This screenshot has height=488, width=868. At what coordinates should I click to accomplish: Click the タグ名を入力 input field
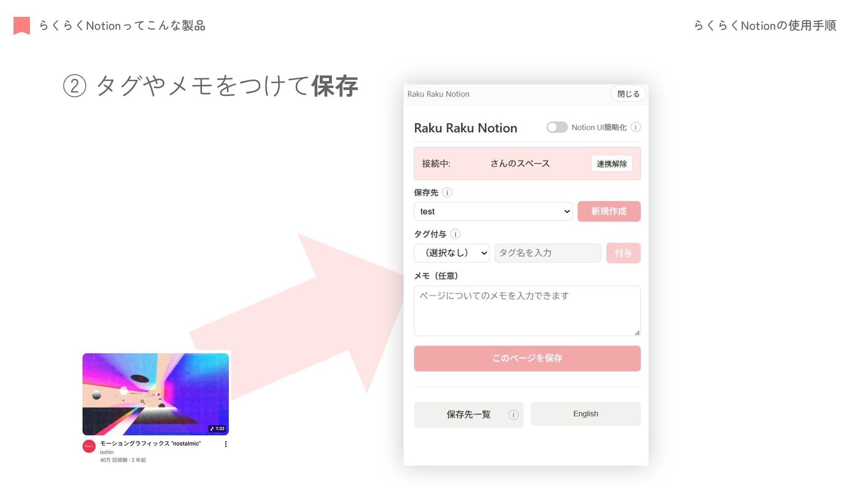547,253
